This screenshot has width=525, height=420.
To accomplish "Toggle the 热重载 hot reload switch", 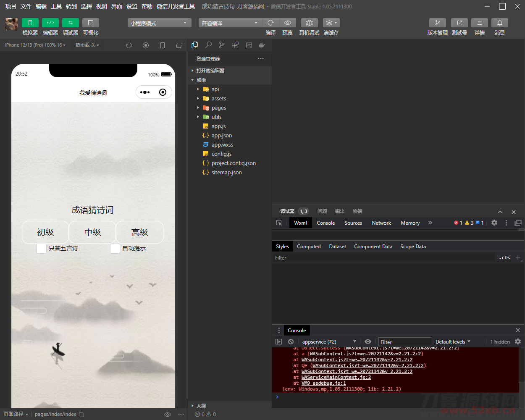I will coord(87,45).
